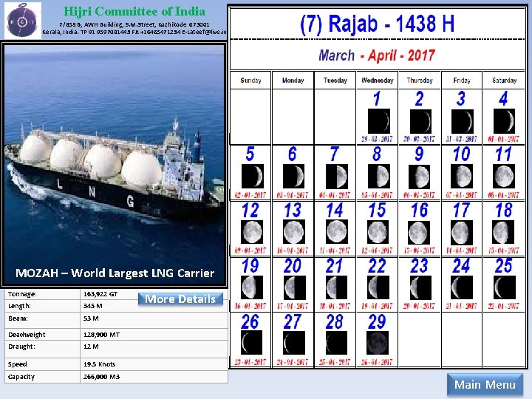
Task: Click the Saturday column header
Action: coord(504,81)
